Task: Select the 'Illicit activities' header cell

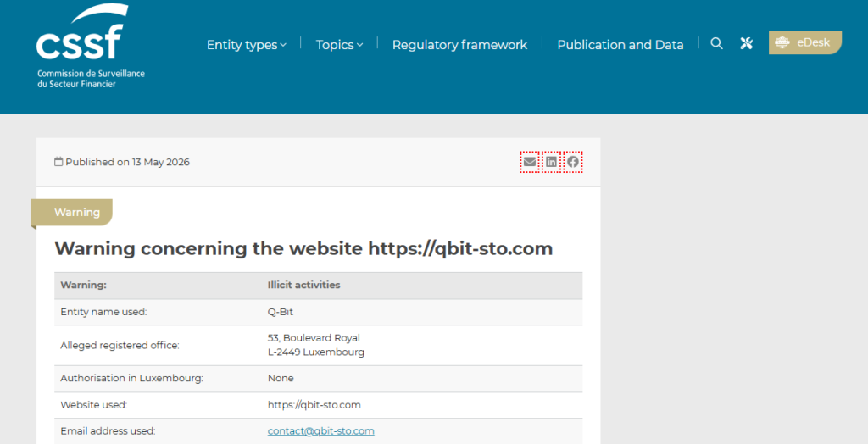Action: [303, 285]
